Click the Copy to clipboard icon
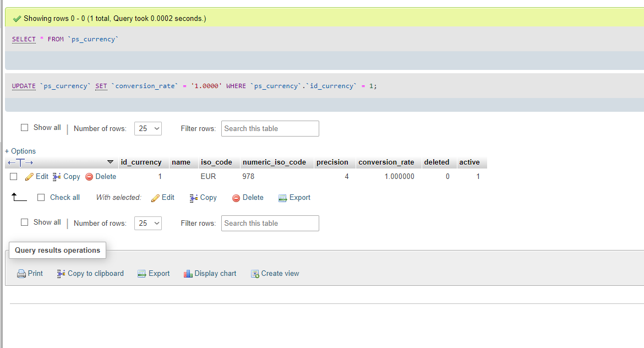The image size is (644, 348). tap(61, 274)
